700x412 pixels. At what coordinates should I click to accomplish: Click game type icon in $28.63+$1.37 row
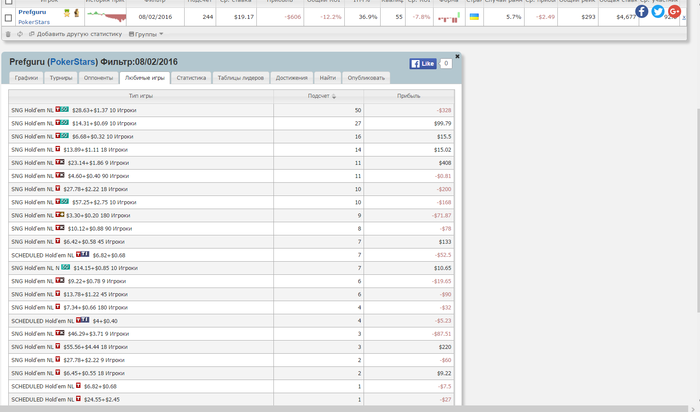62,109
